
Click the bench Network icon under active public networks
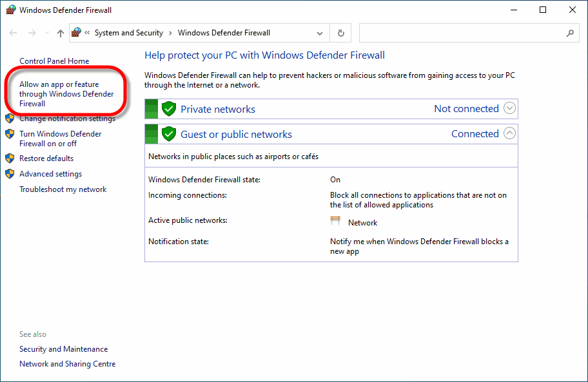335,222
